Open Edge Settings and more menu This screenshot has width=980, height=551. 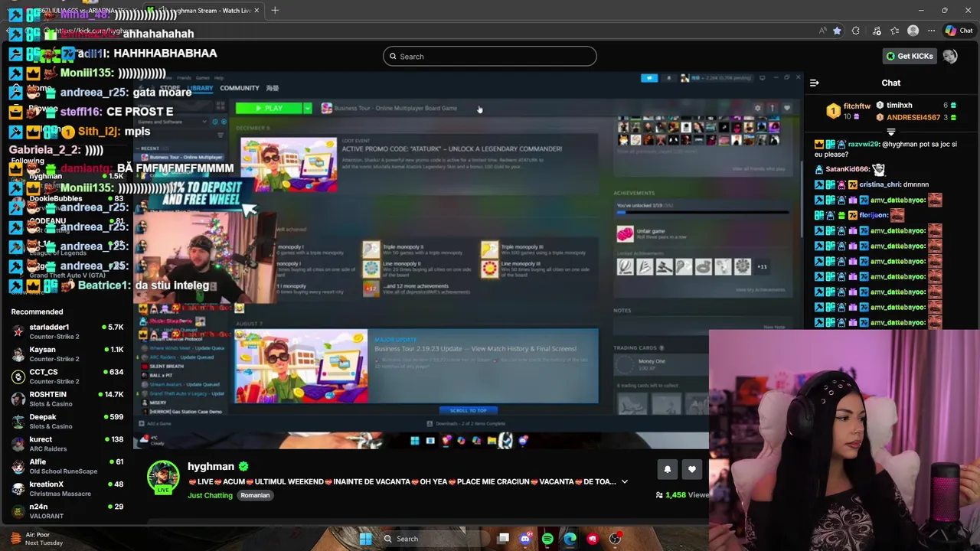pyautogui.click(x=931, y=31)
